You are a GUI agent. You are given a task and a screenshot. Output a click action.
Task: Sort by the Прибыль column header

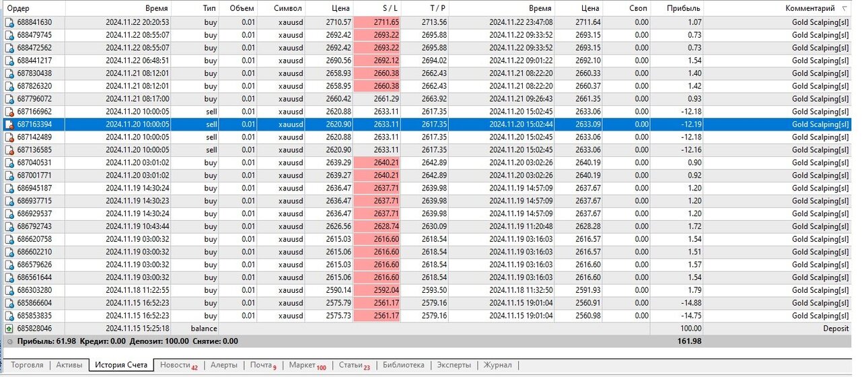tap(677, 8)
